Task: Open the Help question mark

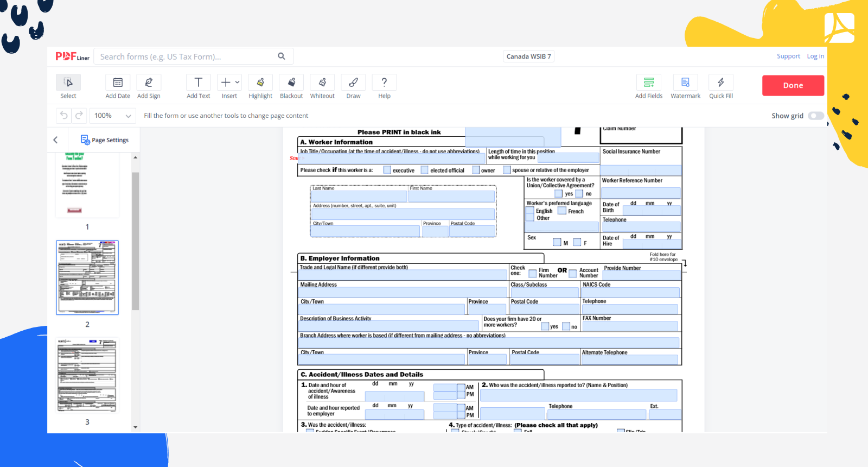Action: tap(384, 83)
